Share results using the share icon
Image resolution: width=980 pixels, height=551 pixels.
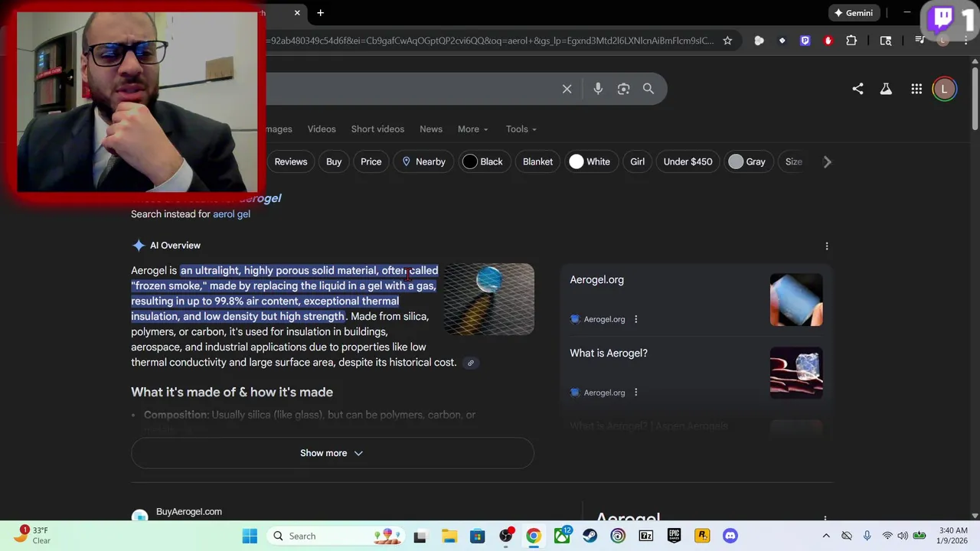(x=857, y=89)
